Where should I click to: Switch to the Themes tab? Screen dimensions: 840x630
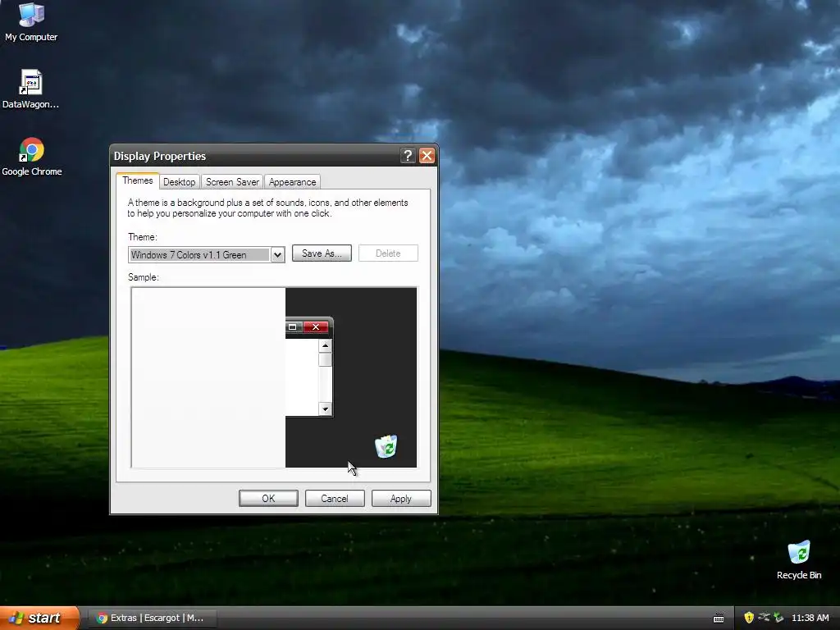coord(138,180)
